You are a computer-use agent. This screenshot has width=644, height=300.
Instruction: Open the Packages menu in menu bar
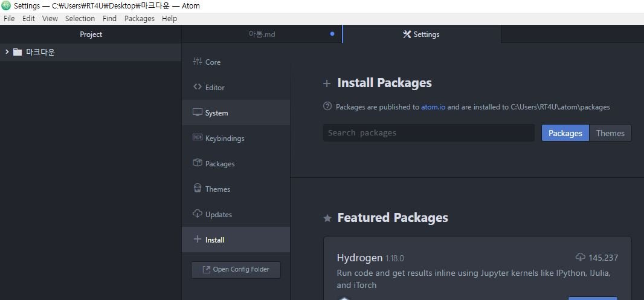pyautogui.click(x=139, y=18)
